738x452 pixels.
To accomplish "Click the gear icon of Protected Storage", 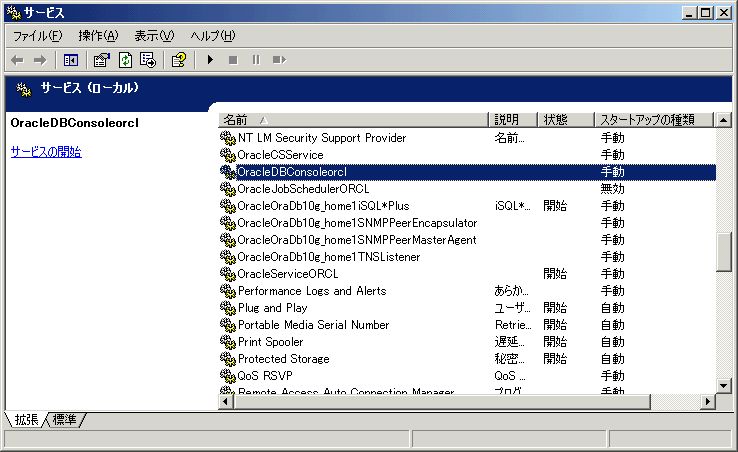I will point(228,359).
